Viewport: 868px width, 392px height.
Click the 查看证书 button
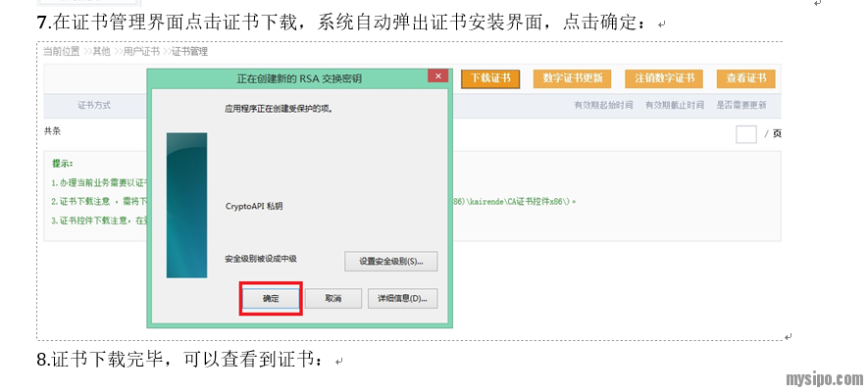coord(745,78)
